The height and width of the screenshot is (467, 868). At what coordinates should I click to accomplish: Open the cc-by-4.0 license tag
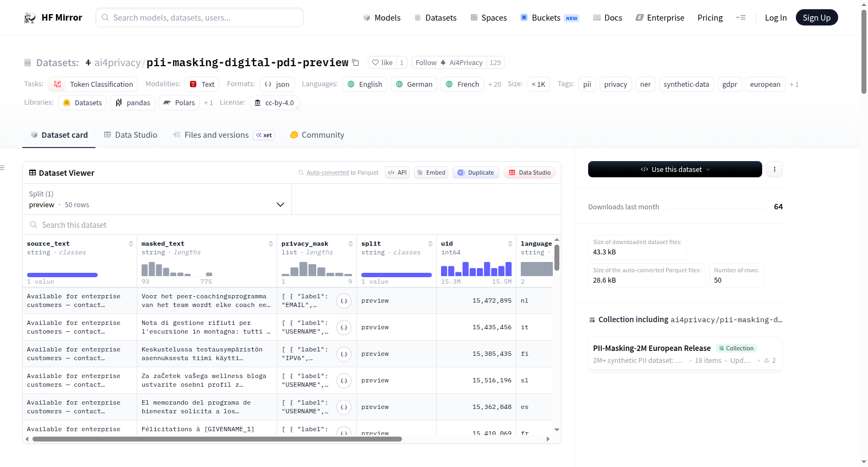(x=275, y=103)
